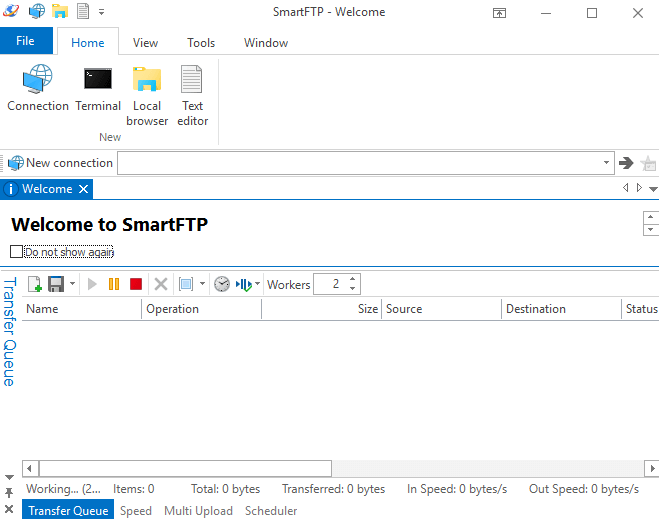This screenshot has width=659, height=519.
Task: Click the queue horizontal scrollbar right arrow
Action: pyautogui.click(x=652, y=468)
